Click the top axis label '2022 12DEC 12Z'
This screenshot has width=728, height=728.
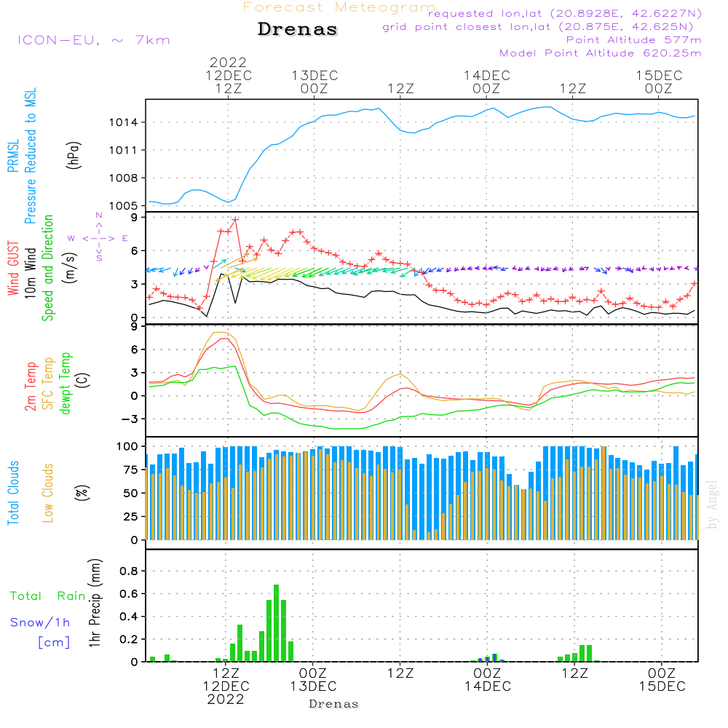(x=229, y=75)
